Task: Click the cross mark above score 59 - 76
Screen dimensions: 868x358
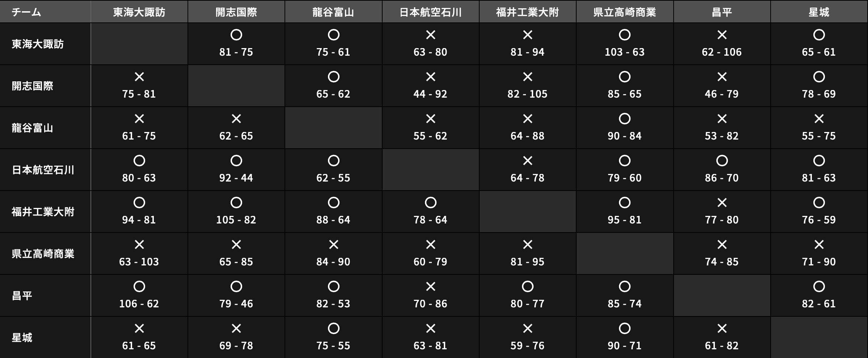Action: 527,328
